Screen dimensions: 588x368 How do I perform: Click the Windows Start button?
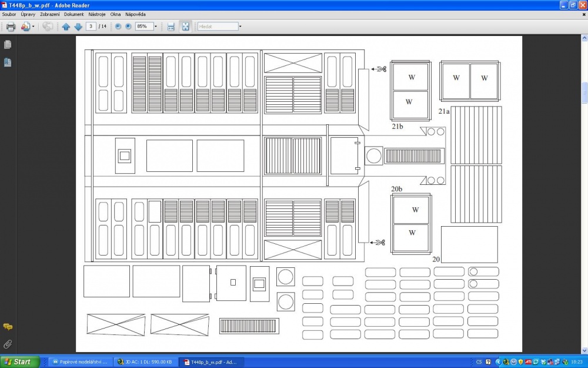pos(19,362)
